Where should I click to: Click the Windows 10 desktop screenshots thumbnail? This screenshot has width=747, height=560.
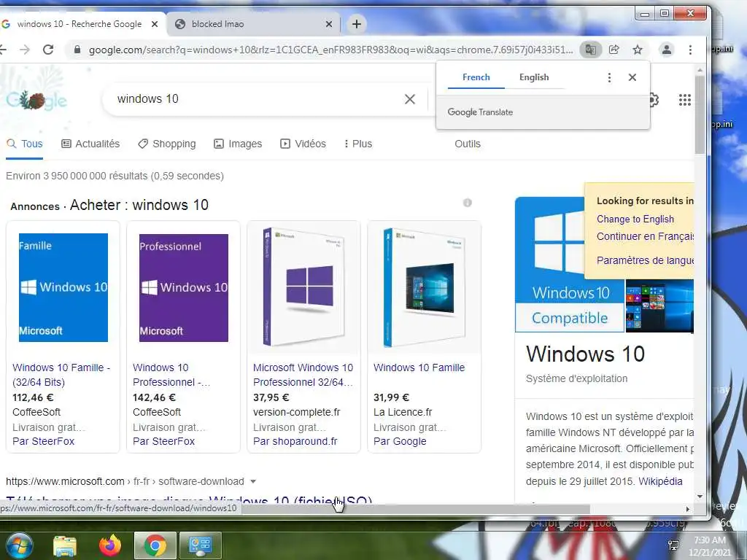click(x=659, y=306)
